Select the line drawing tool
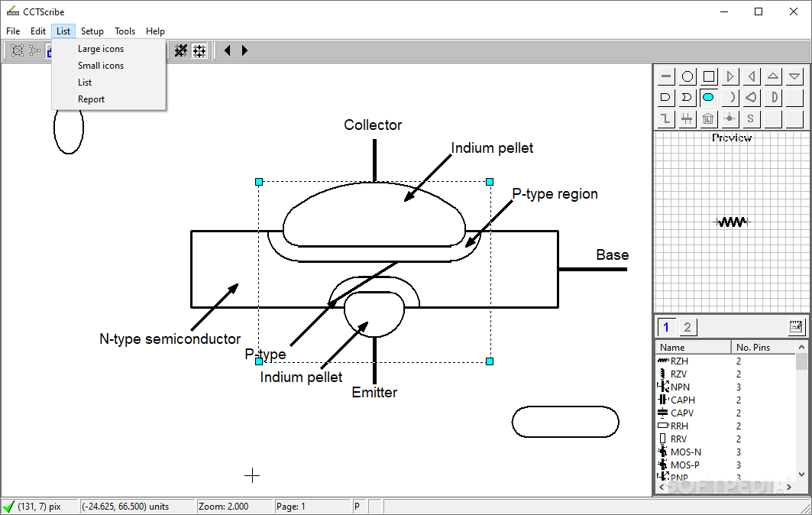The image size is (812, 515). (x=666, y=76)
